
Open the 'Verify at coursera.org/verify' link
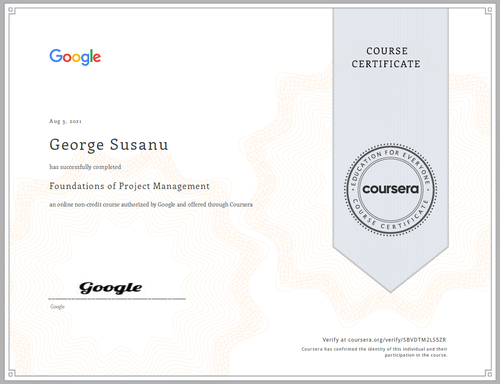[x=384, y=340]
